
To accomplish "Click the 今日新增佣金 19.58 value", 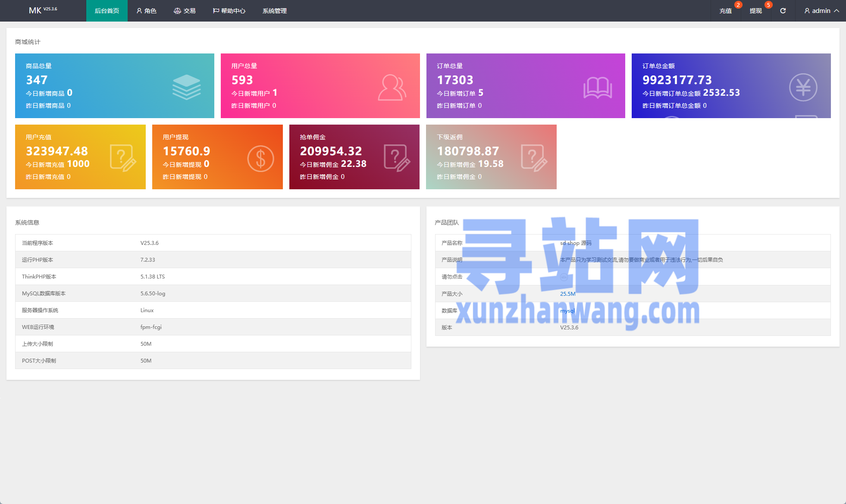I will [x=491, y=164].
